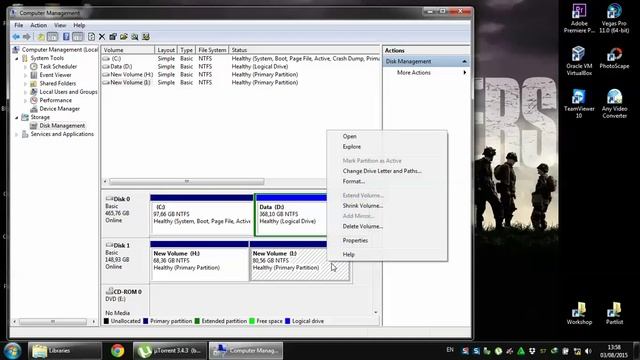Screen dimensions: 640x360
Task: Toggle the Show/Hide Action Pane icon
Action: (78, 37)
